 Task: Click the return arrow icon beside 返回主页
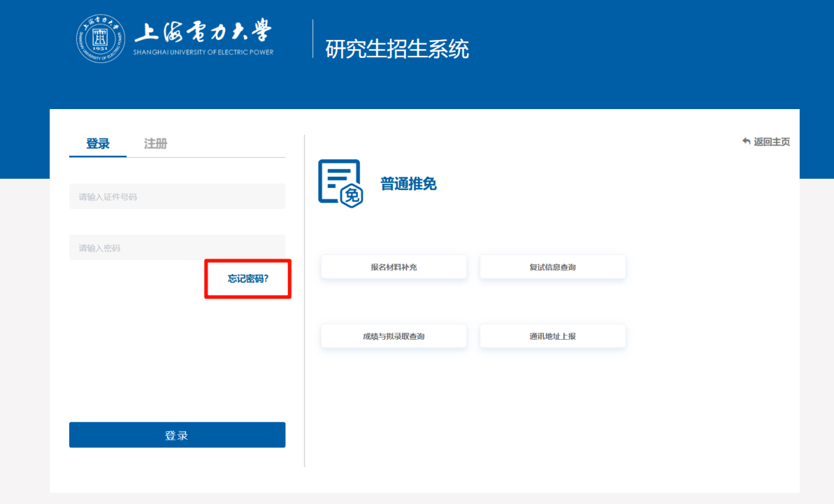(746, 141)
